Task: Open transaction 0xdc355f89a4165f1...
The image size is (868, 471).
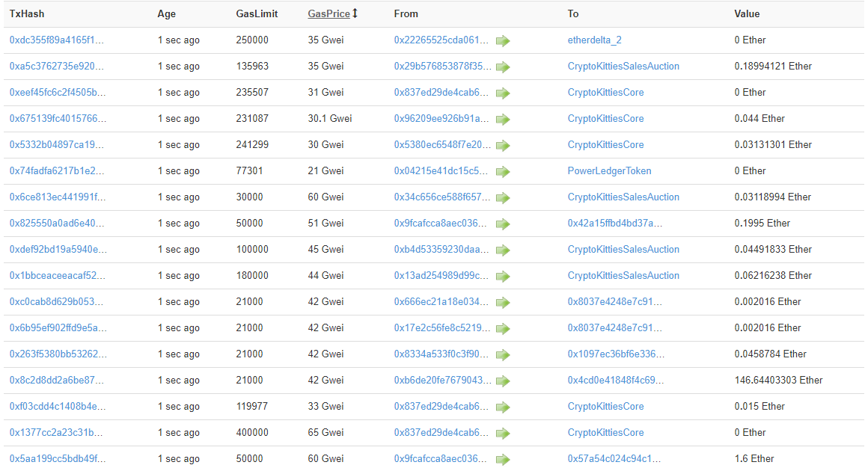Action: [56, 40]
